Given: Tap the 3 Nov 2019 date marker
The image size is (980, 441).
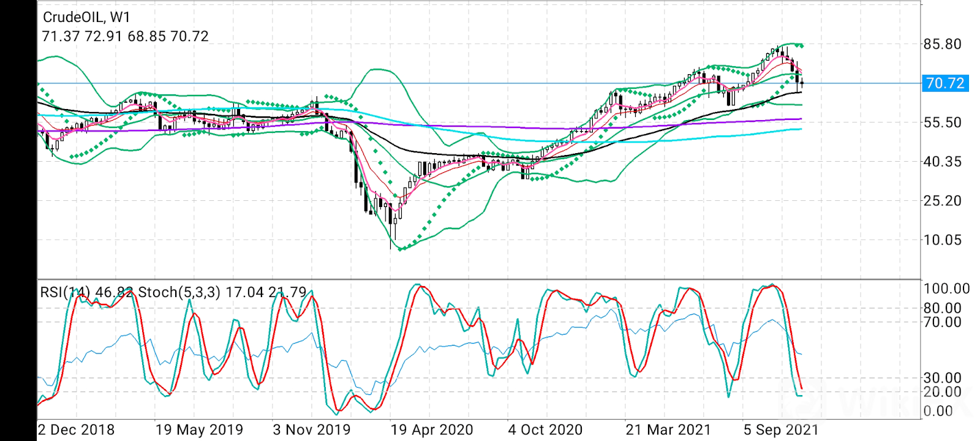Looking at the screenshot, I should tap(311, 430).
